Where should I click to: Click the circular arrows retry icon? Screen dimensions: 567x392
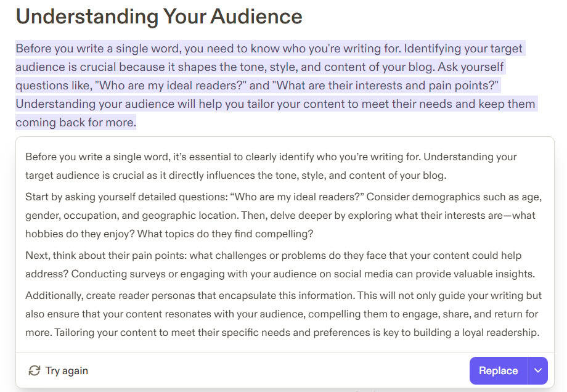click(35, 370)
